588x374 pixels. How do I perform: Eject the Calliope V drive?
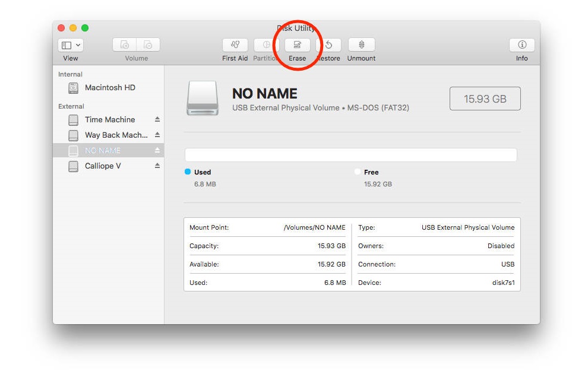pos(156,166)
